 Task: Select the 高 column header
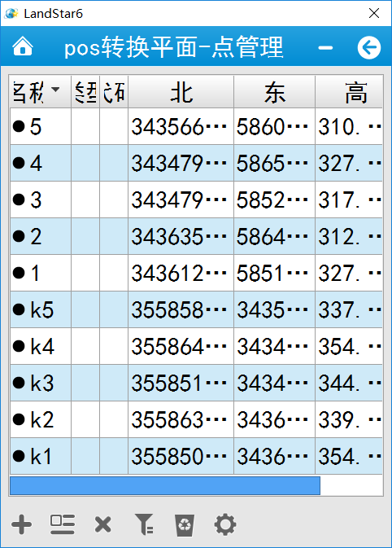pos(349,92)
